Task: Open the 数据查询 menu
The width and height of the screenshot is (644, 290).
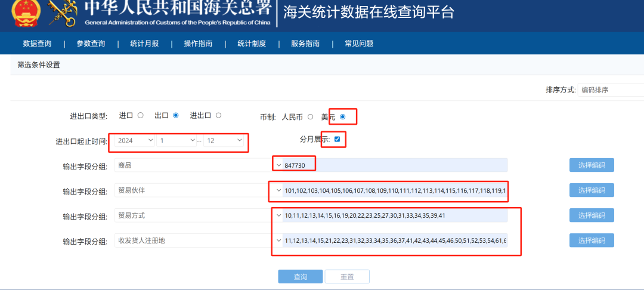Action: 37,44
